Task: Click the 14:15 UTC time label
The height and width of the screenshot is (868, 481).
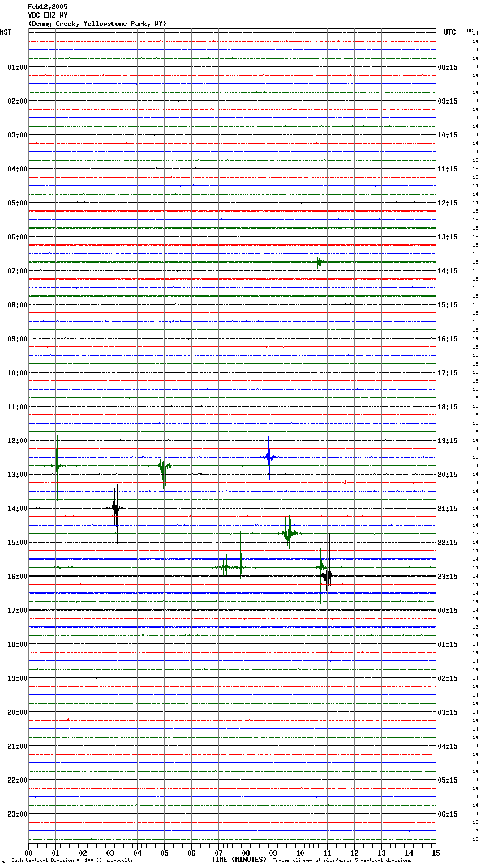Action: pyautogui.click(x=448, y=271)
